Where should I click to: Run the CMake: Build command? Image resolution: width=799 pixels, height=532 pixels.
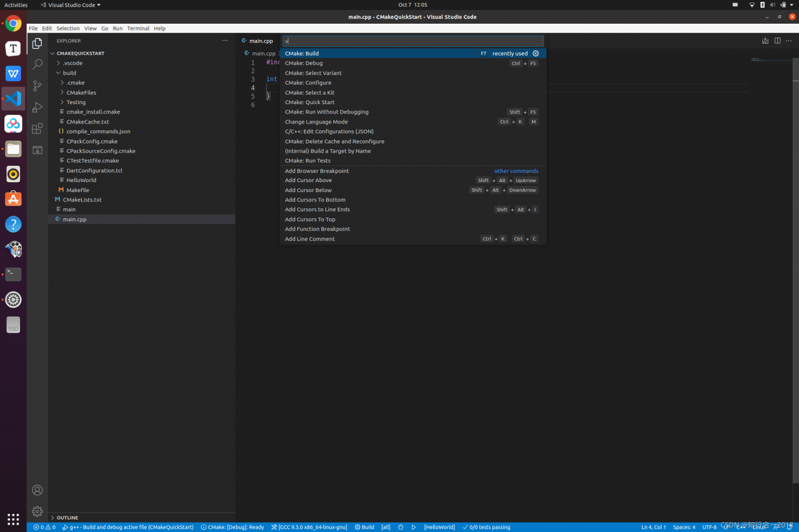[413, 54]
